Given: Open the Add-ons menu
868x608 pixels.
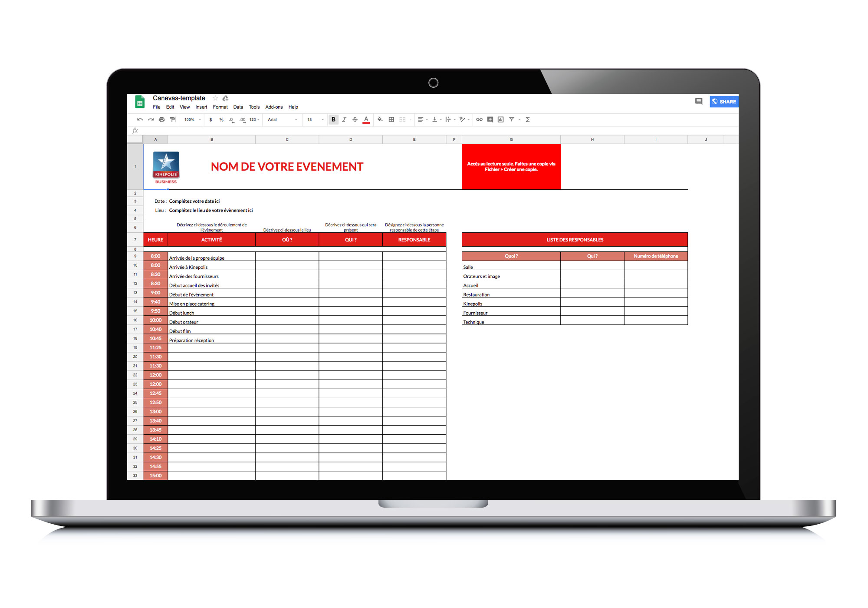Looking at the screenshot, I should point(274,107).
